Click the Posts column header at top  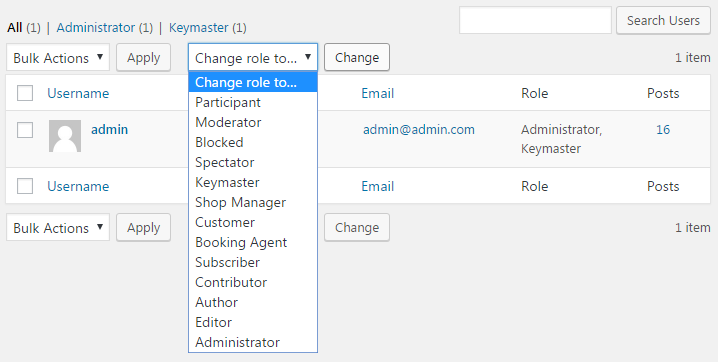point(663,93)
